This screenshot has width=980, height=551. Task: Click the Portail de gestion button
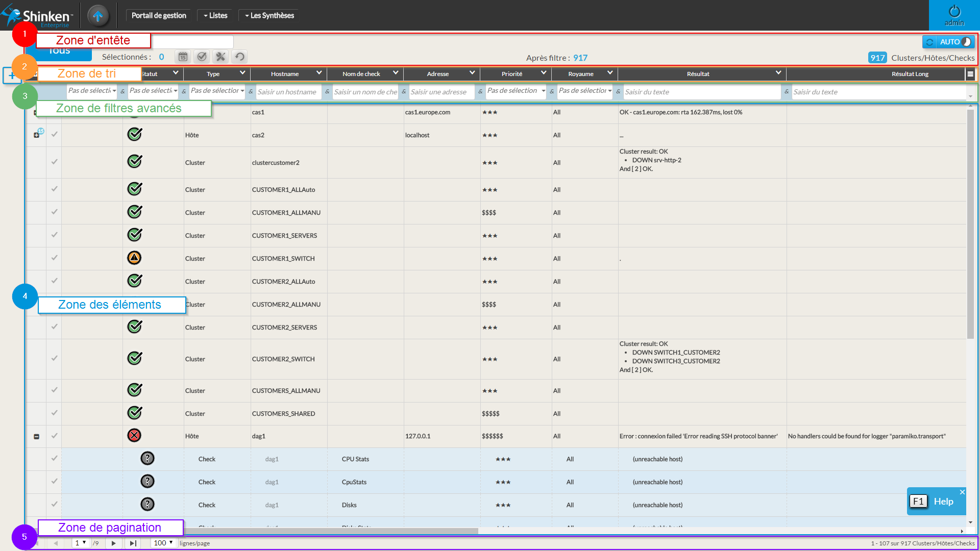[x=159, y=15]
